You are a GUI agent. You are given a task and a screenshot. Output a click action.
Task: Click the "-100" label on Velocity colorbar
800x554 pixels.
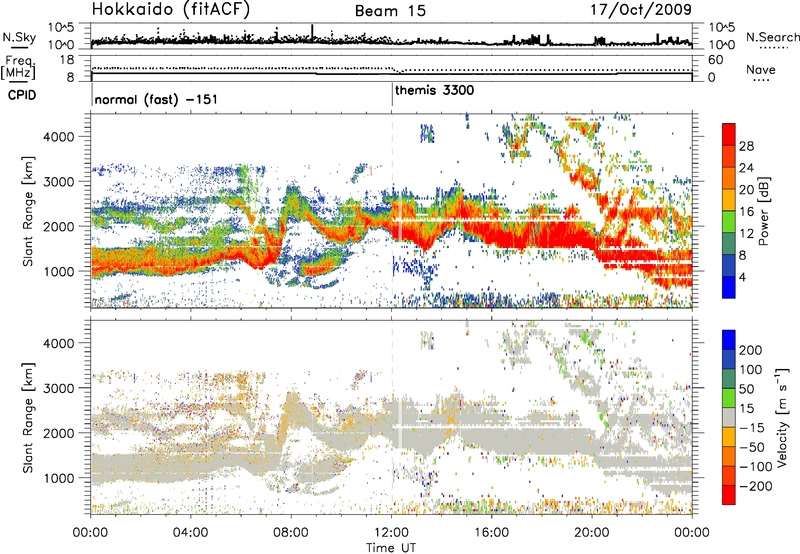tap(756, 466)
